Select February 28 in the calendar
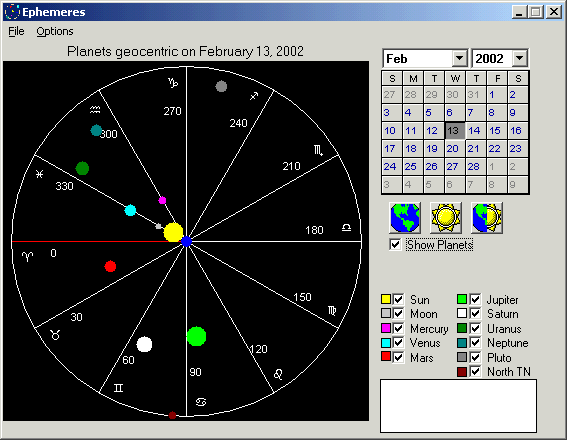 (x=473, y=167)
